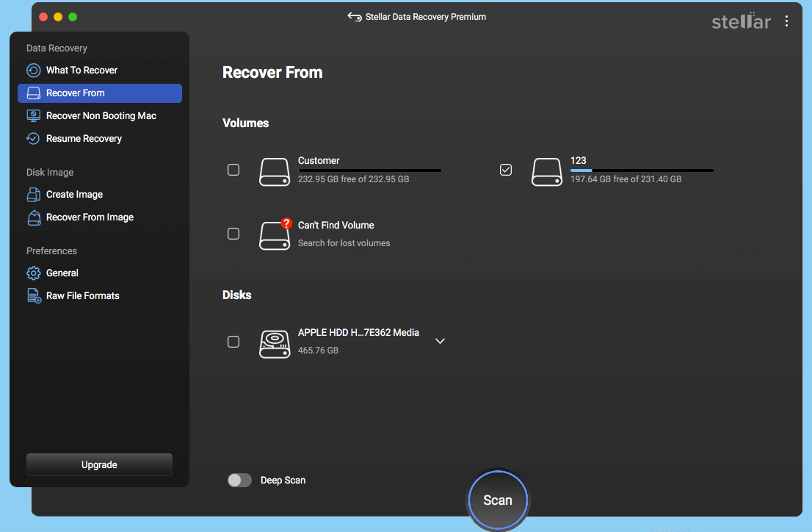Click the 465.76 GB disk size text
Viewport: 812px width, 532px height.
318,351
